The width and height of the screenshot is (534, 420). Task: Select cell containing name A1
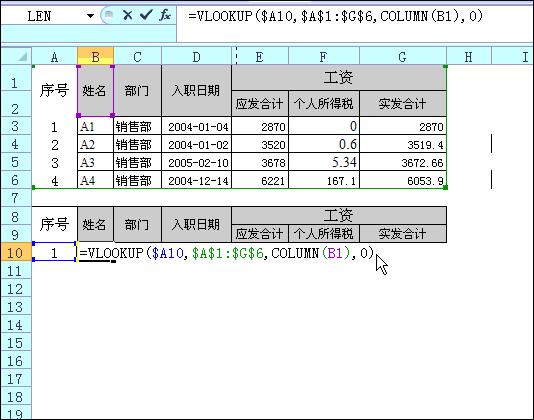click(x=95, y=126)
